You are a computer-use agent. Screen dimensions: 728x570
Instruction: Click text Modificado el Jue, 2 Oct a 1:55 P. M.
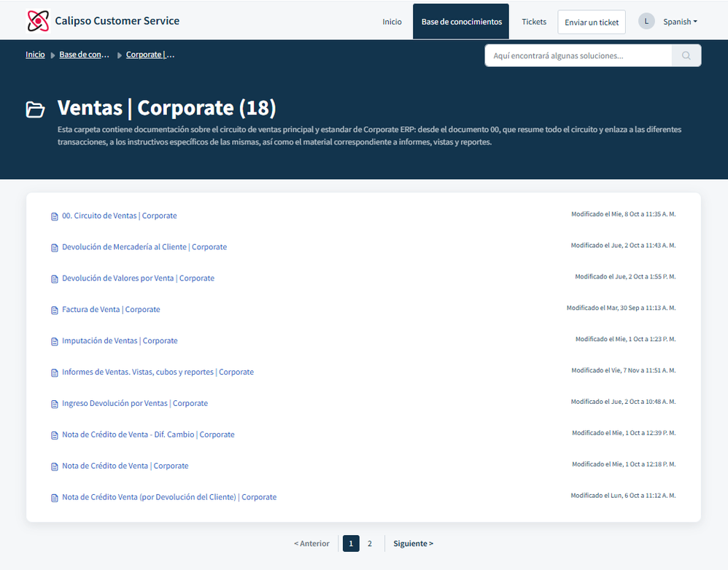[x=625, y=277]
